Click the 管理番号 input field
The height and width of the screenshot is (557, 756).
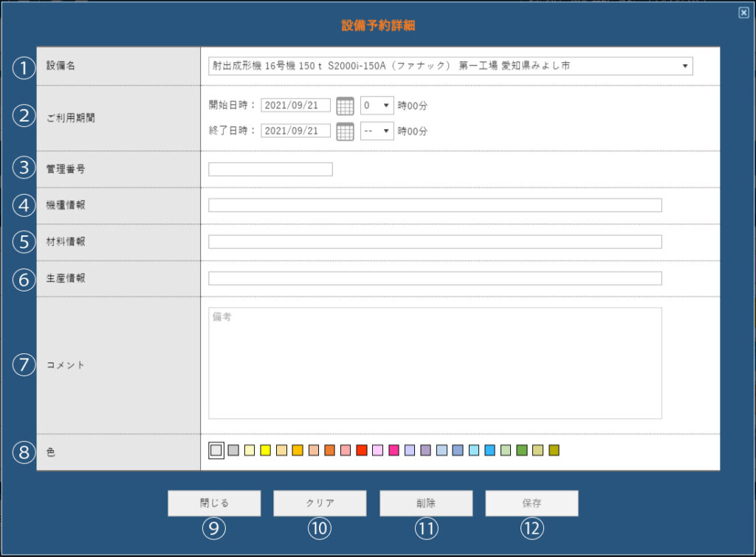(270, 169)
